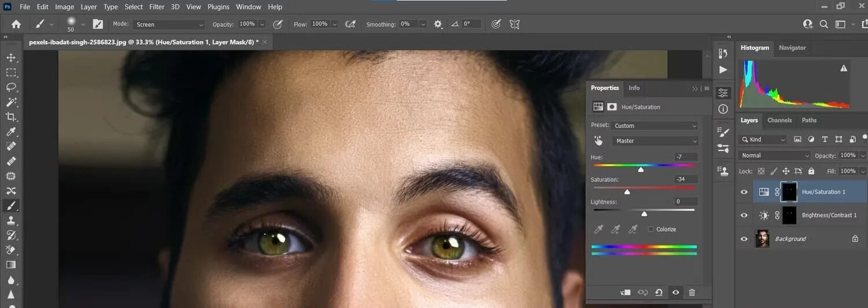Click the Actions play panel icon
Viewport: 868px width, 308px height.
(x=723, y=69)
